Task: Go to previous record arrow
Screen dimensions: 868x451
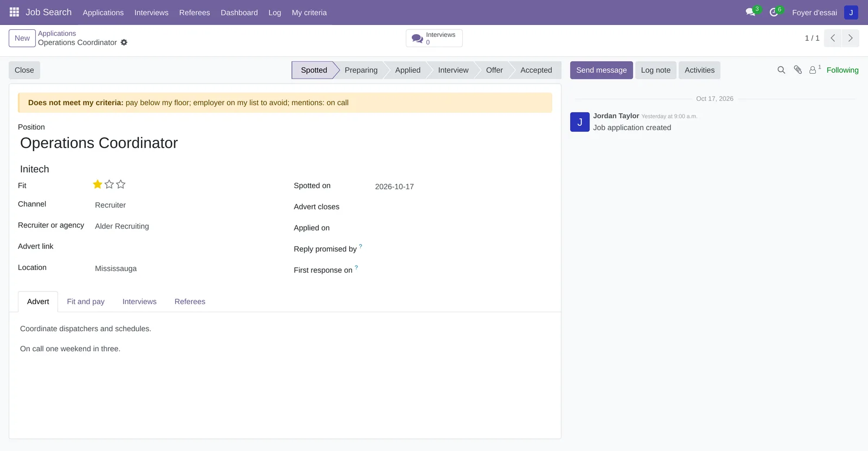Action: pos(833,38)
